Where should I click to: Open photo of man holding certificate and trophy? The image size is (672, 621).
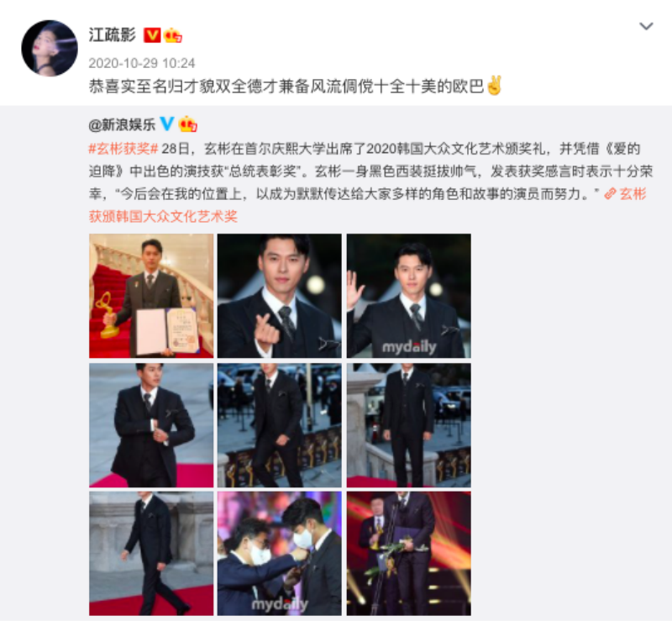point(151,296)
